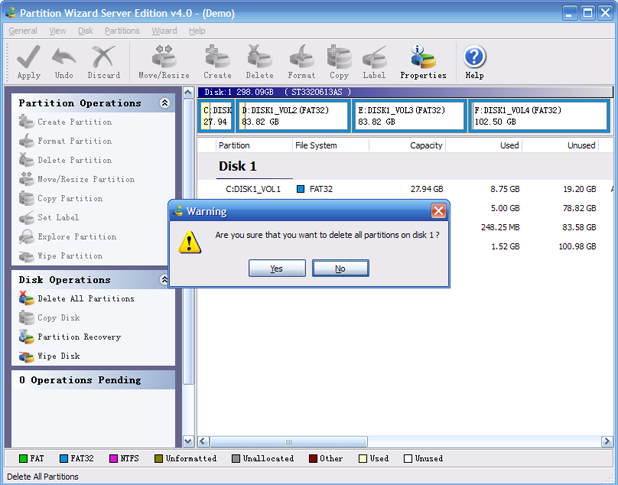Screen dimensions: 618x485
Task: Click the Partition column header
Action: pos(254,145)
